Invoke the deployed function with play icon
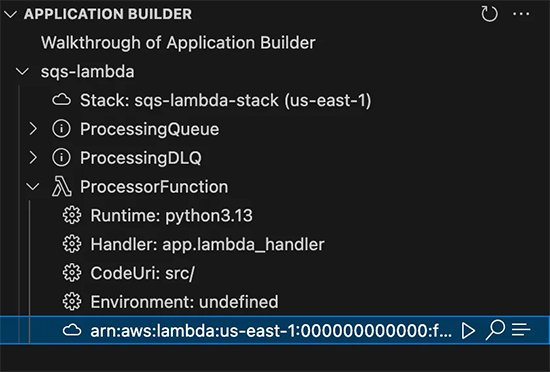Viewport: 550px width, 372px height. (x=468, y=331)
